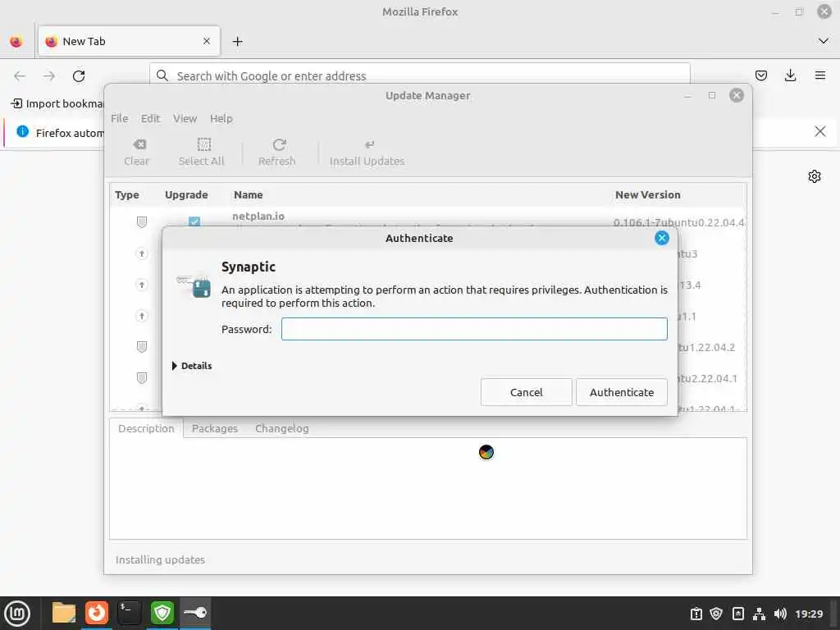Viewport: 840px width, 630px height.
Task: Click the Installing updates status text
Action: 160,559
